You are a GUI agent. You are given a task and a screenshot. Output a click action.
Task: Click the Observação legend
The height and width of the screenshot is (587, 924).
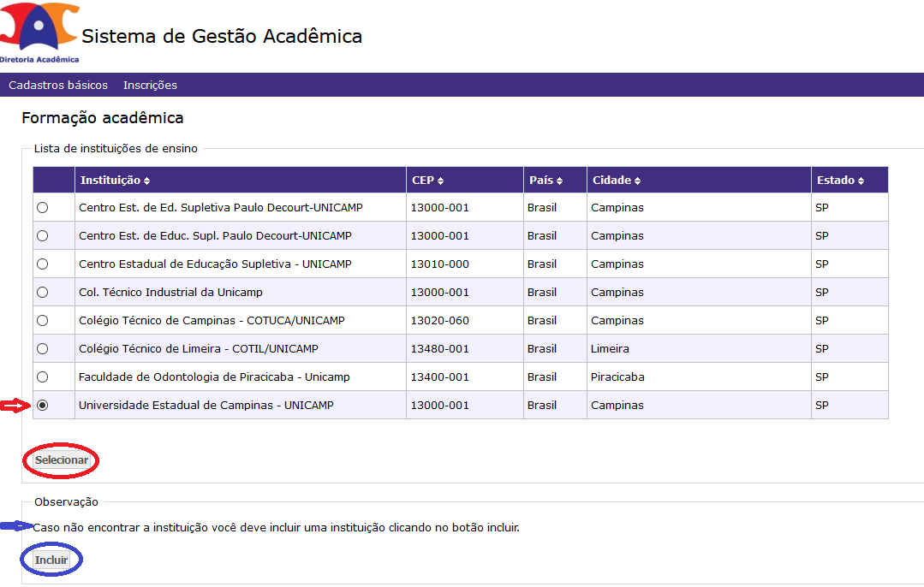[x=66, y=502]
